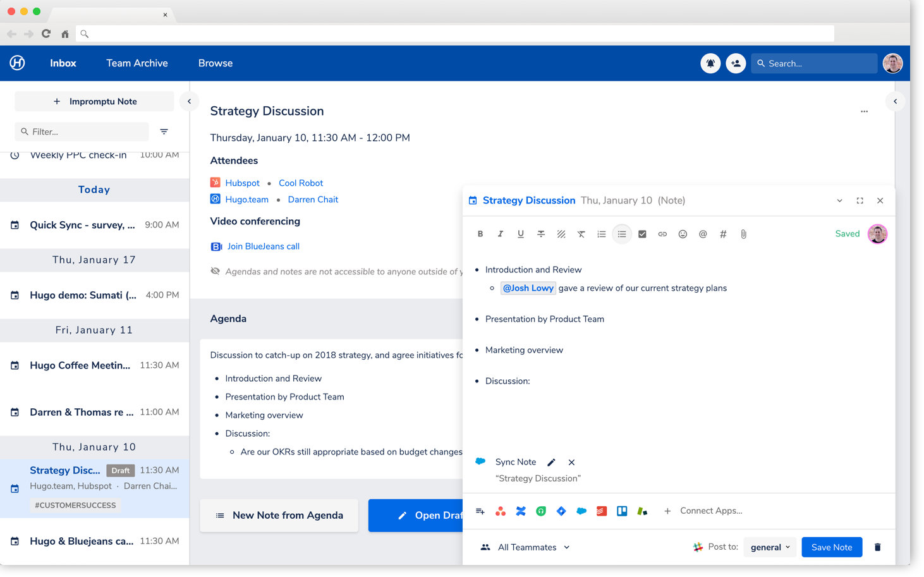Viewport: 924px width, 577px height.
Task: Click the Open Draft button
Action: [417, 516]
